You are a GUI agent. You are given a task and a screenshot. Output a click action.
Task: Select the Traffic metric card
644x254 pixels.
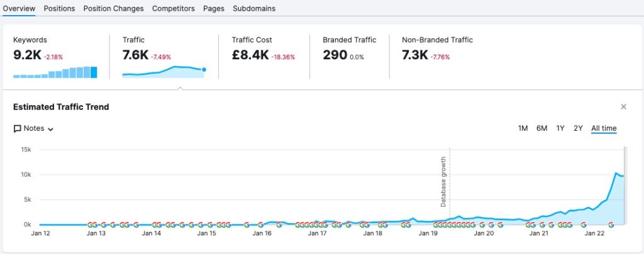tap(164, 55)
